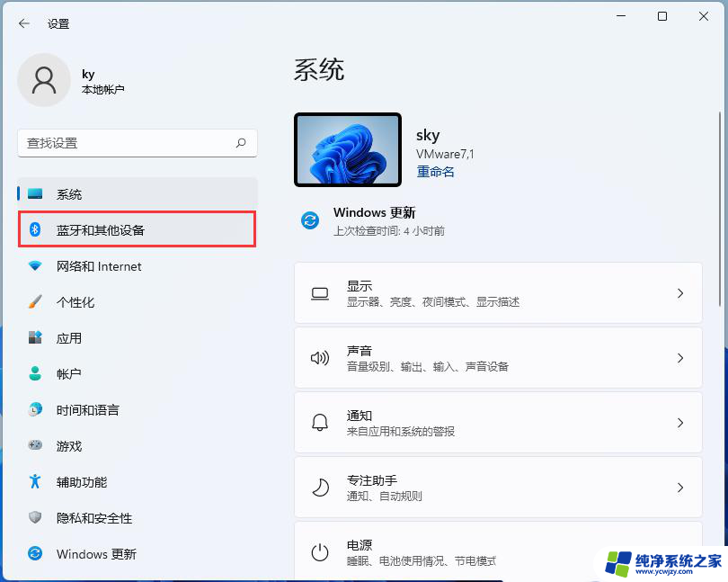Click the clock globe 时间和语言 icon

(35, 409)
